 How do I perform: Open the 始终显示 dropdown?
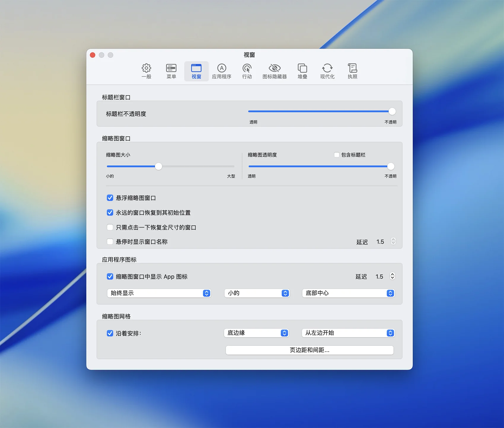click(x=159, y=293)
